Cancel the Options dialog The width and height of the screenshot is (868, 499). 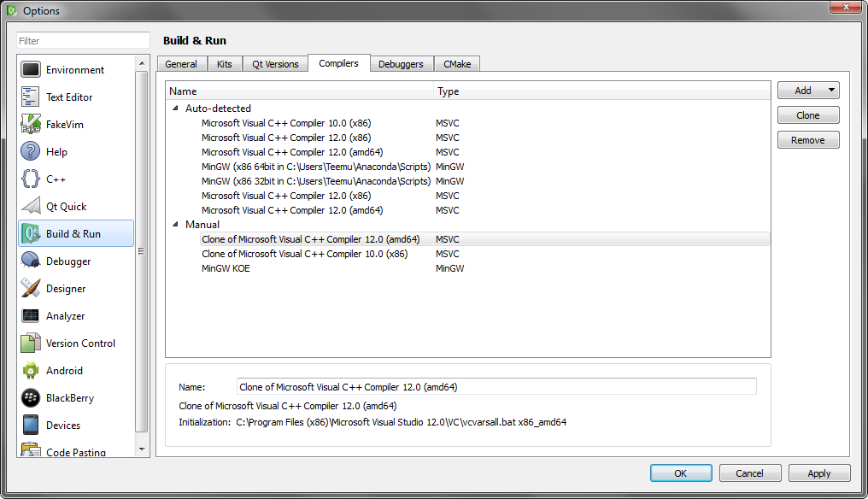[x=749, y=473]
